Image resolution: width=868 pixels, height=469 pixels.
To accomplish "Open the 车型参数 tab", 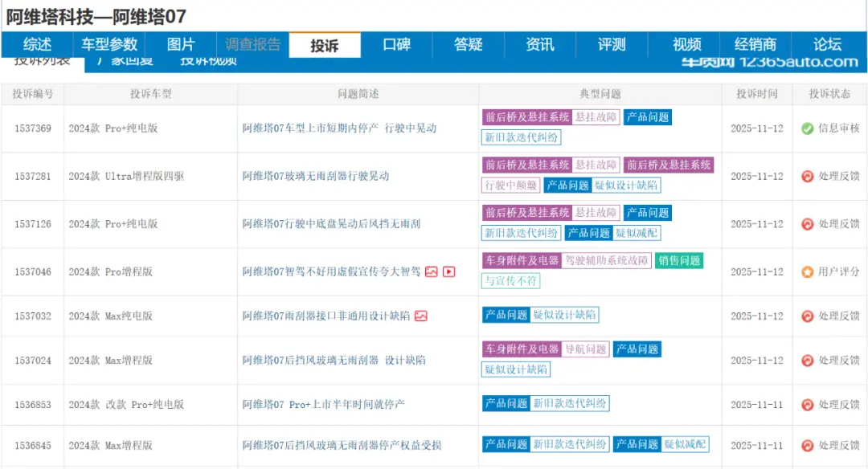I will [x=109, y=45].
